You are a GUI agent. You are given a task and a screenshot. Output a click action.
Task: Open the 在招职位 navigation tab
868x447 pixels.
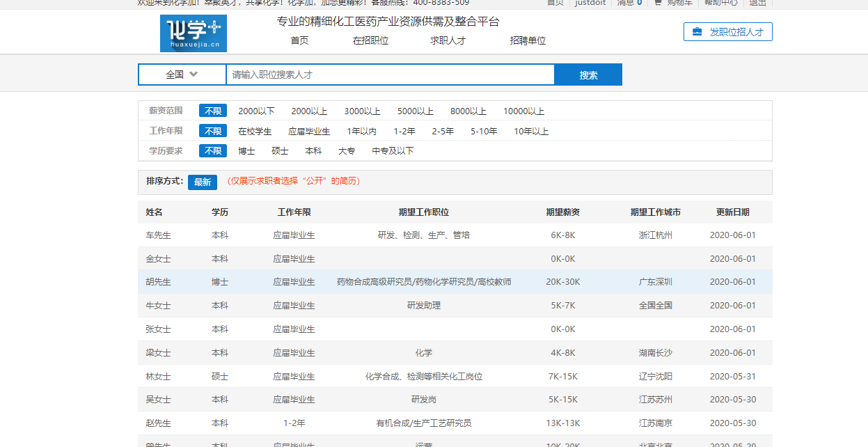click(x=370, y=40)
